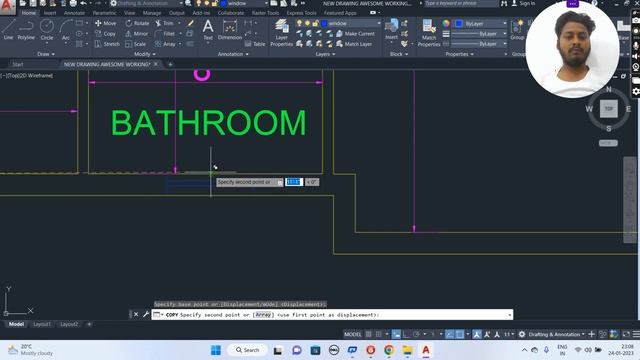Toggle object snap tracking in status bar

click(x=449, y=334)
